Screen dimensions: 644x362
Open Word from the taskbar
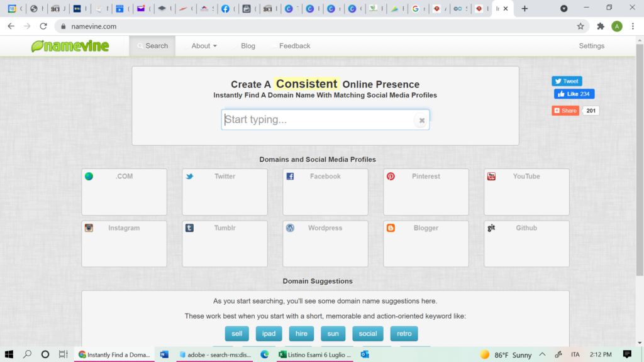click(x=164, y=354)
